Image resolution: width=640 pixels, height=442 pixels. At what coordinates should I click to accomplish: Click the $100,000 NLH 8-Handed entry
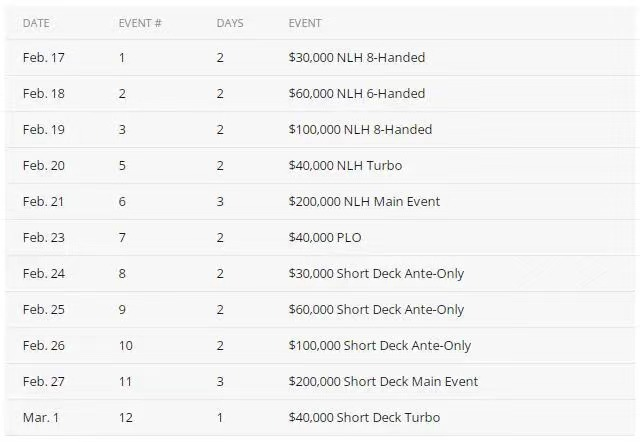click(360, 130)
